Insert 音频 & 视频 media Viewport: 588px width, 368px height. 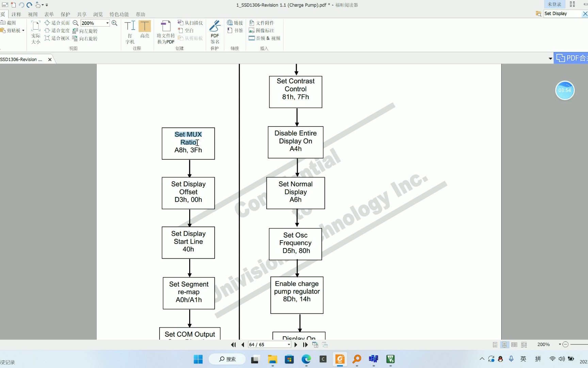(x=264, y=38)
